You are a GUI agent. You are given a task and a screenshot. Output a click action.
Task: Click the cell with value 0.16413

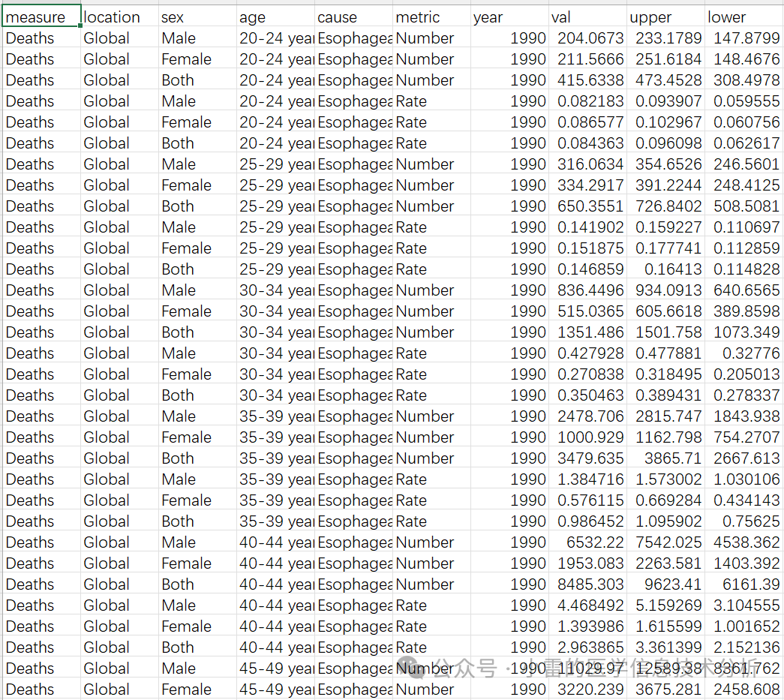pos(665,269)
